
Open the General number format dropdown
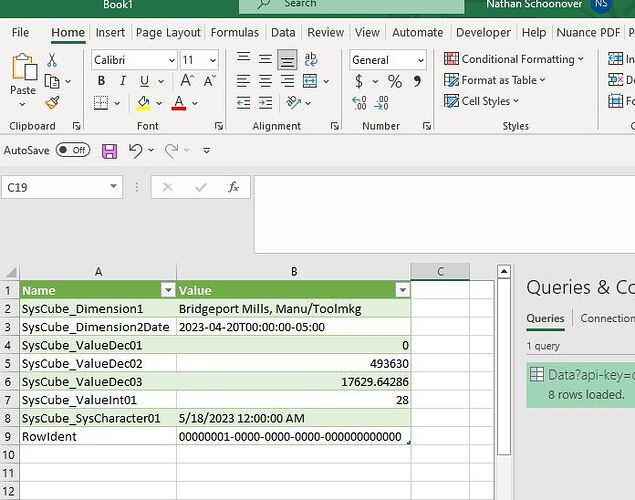pyautogui.click(x=421, y=60)
